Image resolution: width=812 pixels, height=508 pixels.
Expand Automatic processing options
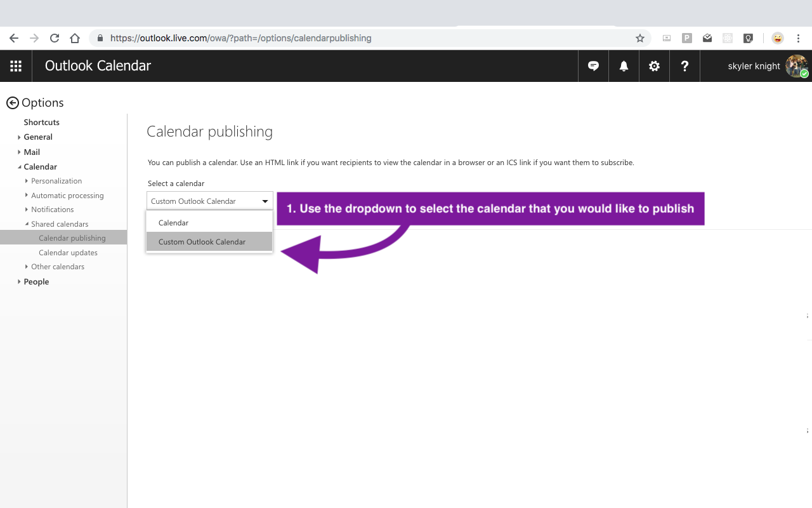point(27,196)
